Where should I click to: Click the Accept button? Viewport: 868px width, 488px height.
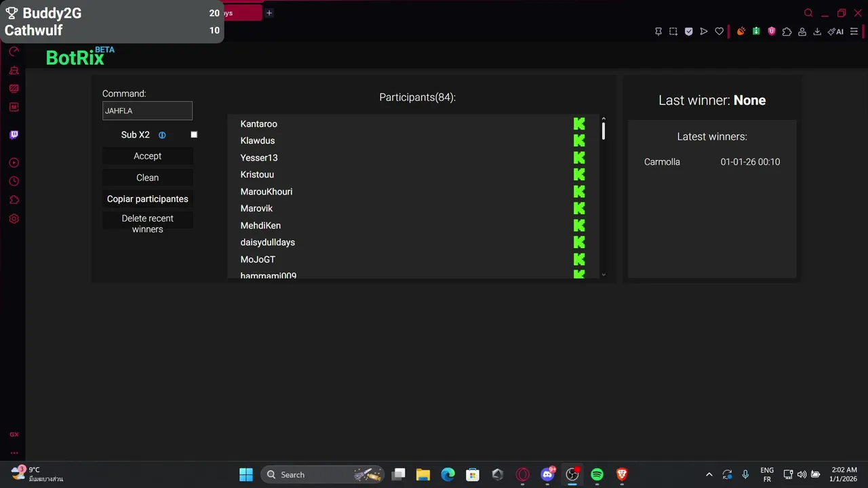pos(148,156)
